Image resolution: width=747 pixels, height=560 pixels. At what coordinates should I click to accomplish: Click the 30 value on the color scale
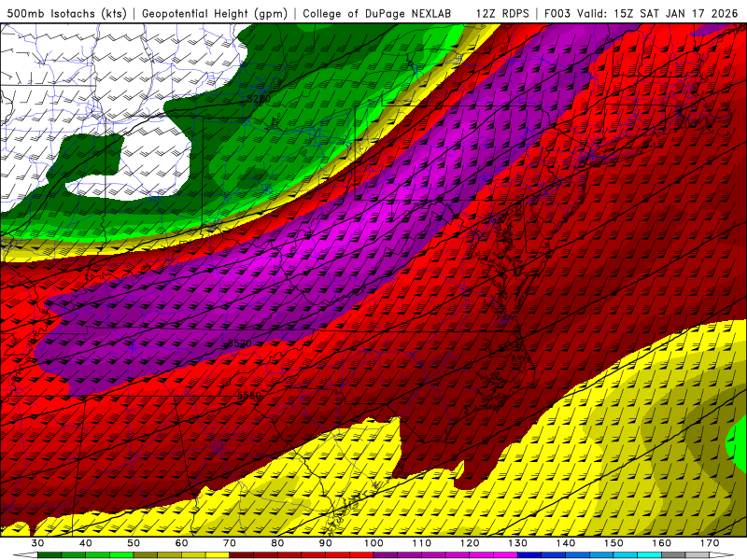click(37, 543)
